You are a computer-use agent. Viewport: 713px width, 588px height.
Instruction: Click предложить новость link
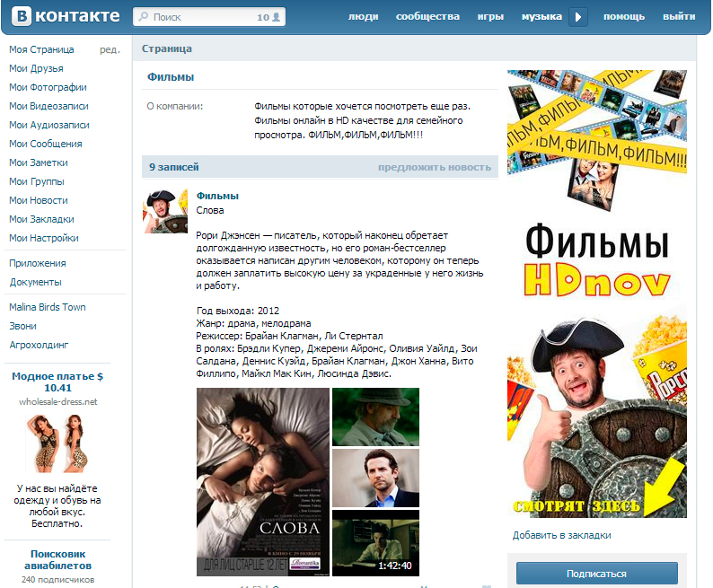435,167
